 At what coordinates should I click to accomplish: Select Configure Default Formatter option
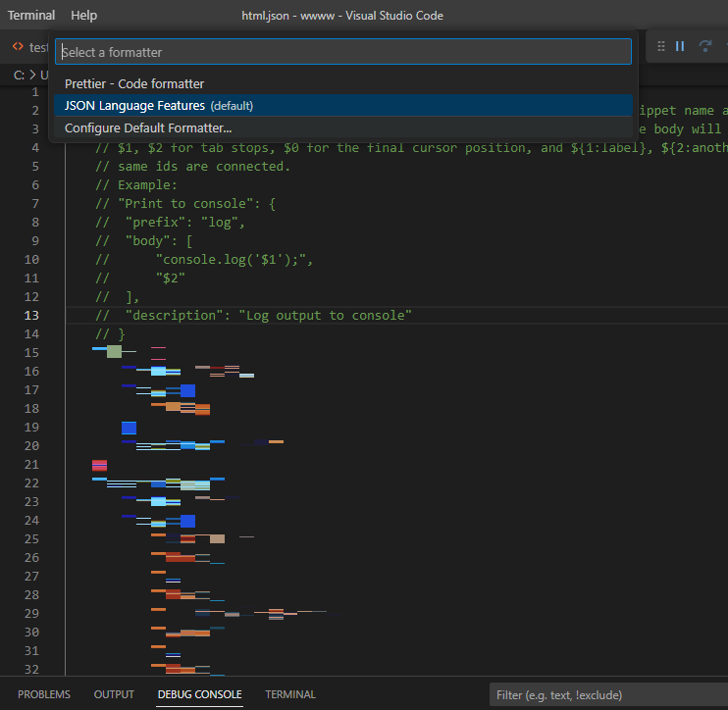(x=343, y=127)
